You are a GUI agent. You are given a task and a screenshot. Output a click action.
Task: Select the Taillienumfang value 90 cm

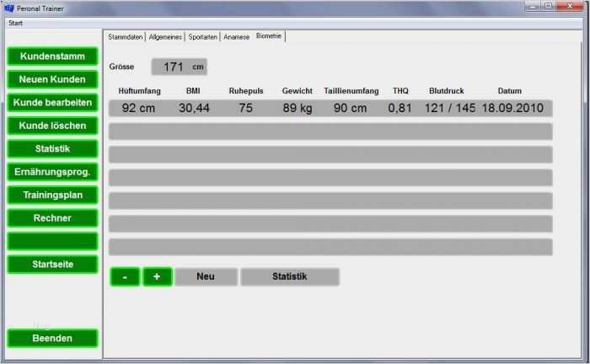[351, 109]
